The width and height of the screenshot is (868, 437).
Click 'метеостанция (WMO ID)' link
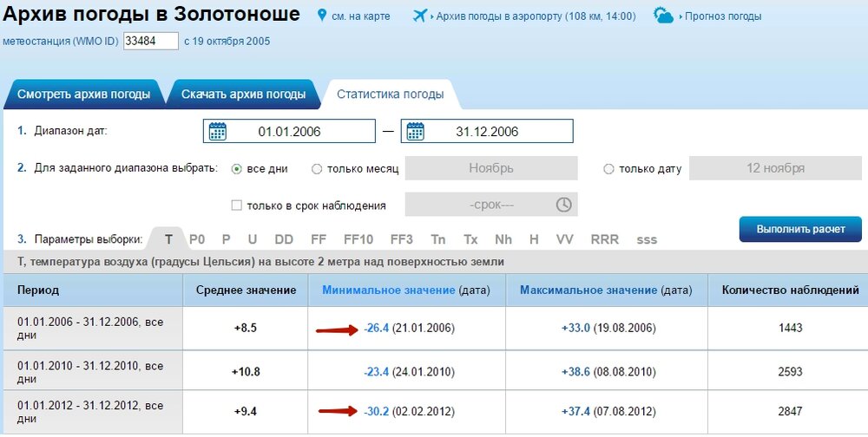coord(61,42)
